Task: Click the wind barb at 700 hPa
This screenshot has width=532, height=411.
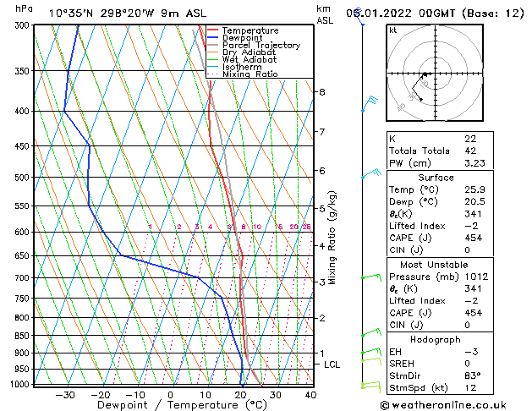Action: [x=371, y=277]
